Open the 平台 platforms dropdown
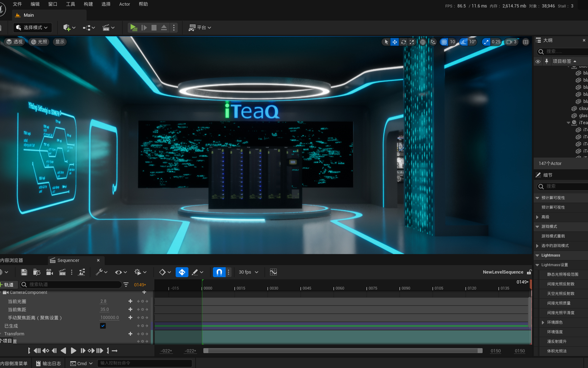Screen dimensions: 588x368 click(x=200, y=28)
